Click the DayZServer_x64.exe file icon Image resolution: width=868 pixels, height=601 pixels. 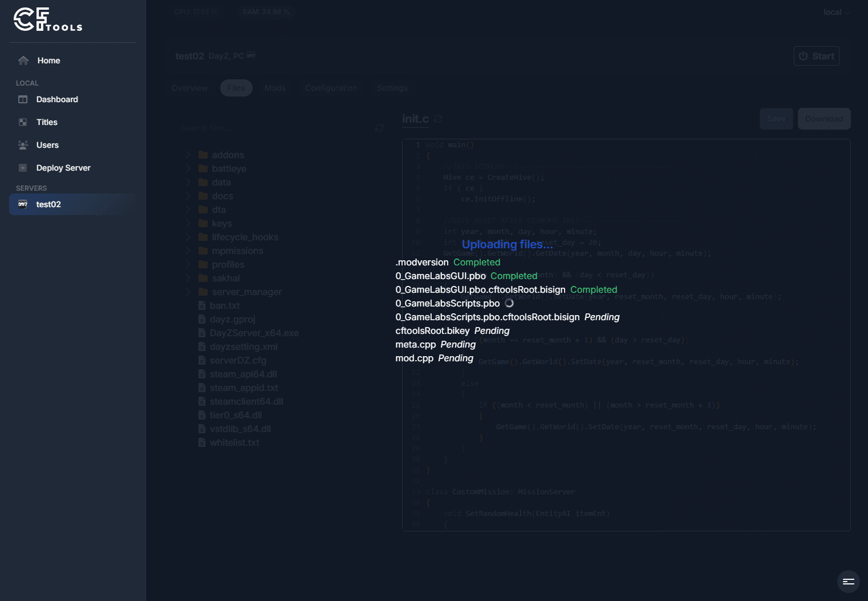pos(202,333)
